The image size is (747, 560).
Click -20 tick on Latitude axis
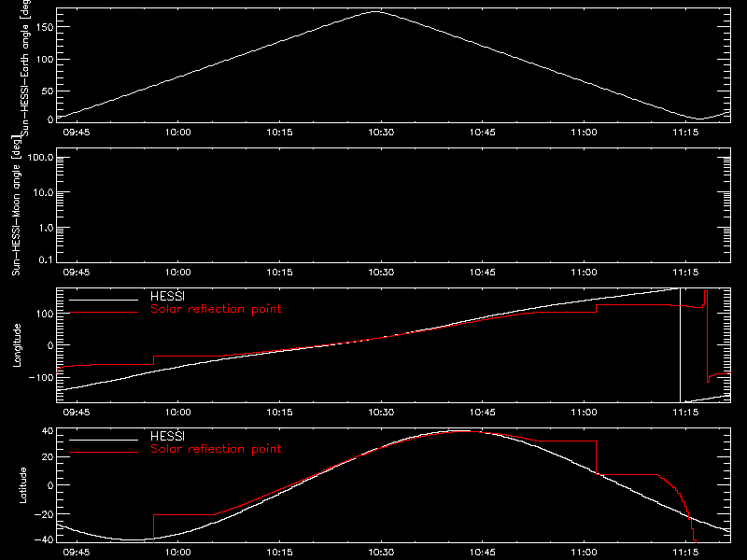[x=44, y=514]
